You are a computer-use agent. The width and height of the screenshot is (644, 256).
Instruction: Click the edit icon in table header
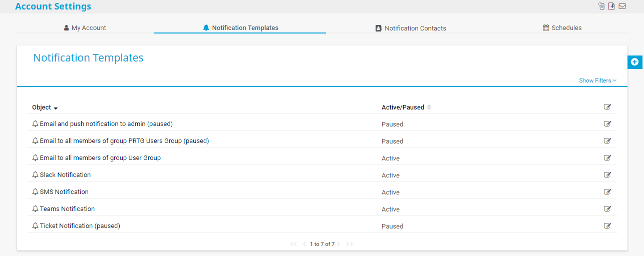607,107
